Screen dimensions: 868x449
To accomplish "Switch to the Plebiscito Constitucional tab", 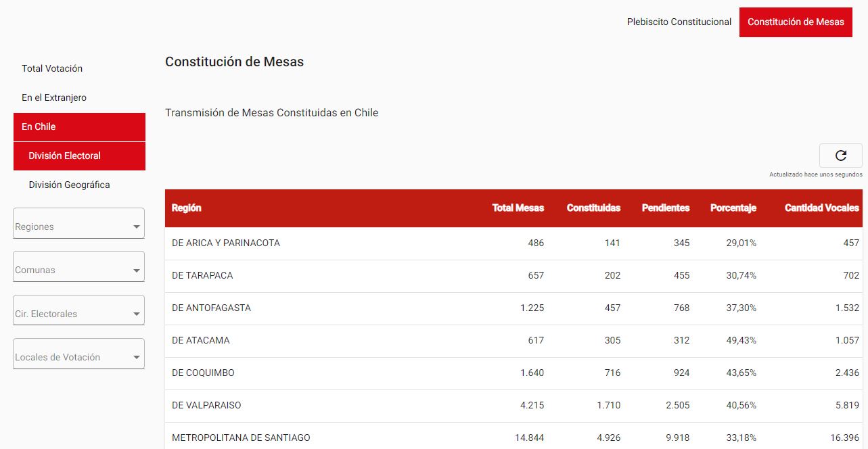I will pos(679,22).
